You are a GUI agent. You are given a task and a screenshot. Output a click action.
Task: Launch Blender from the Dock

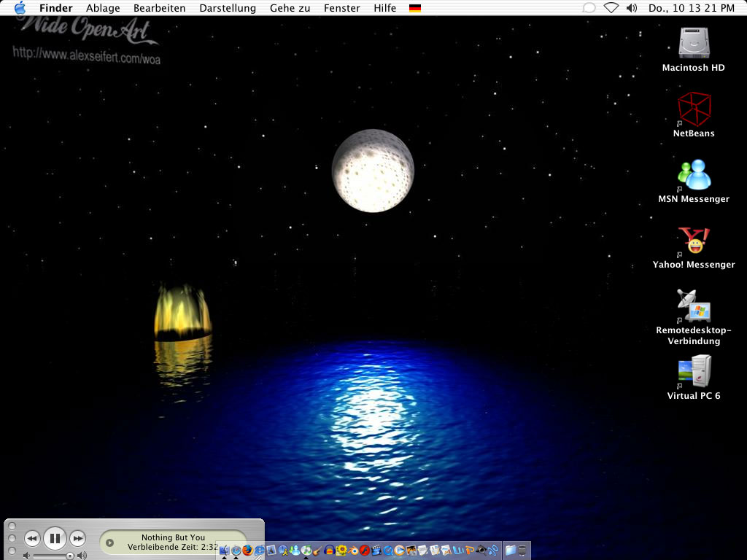pyautogui.click(x=353, y=551)
